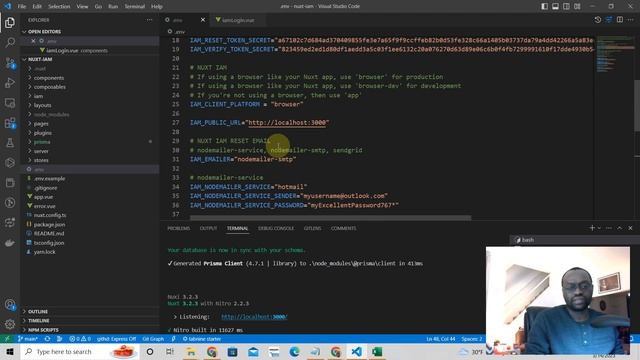Open the Accounts menu in activity bar

click(x=10, y=304)
